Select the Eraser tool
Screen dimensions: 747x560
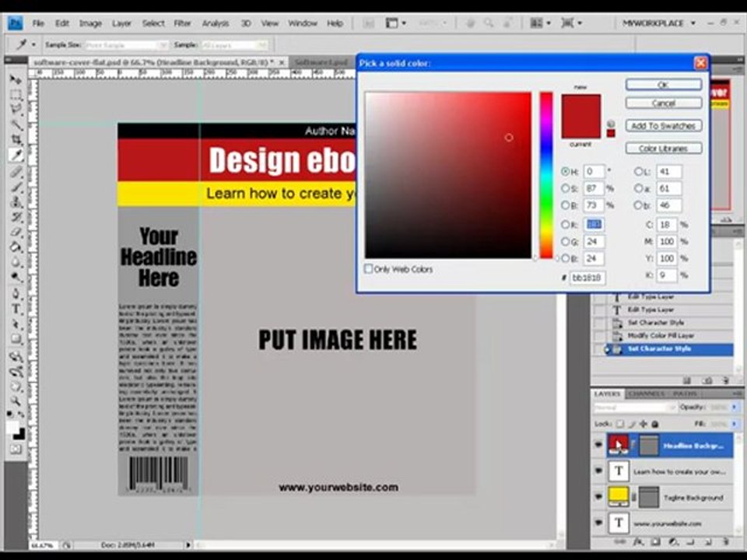(16, 233)
